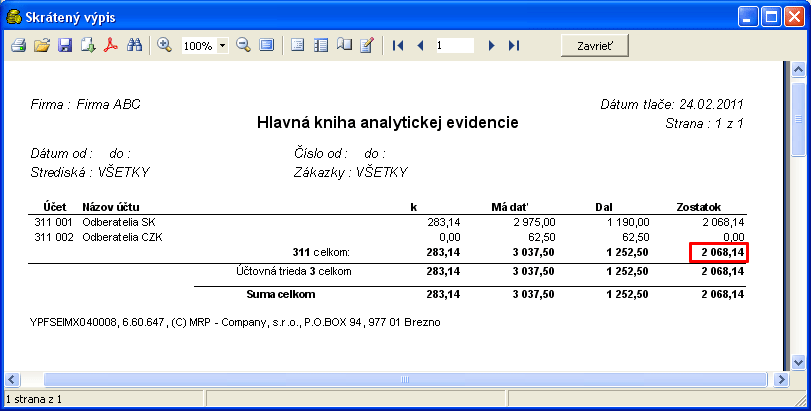Click the Zostatok column header
811x411 pixels.
pos(699,207)
